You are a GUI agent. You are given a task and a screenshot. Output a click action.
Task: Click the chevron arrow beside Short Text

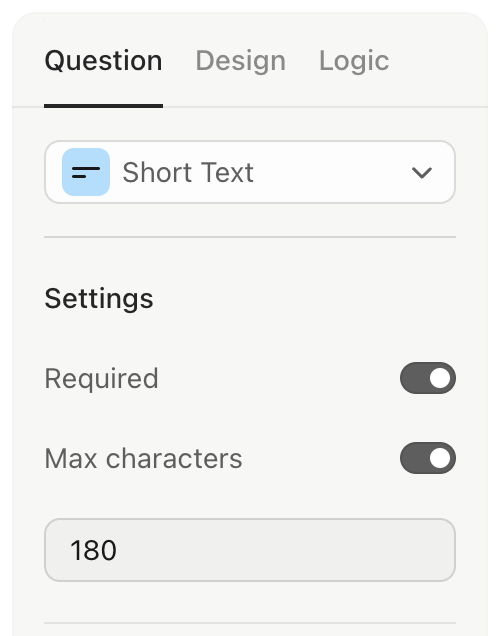point(422,173)
